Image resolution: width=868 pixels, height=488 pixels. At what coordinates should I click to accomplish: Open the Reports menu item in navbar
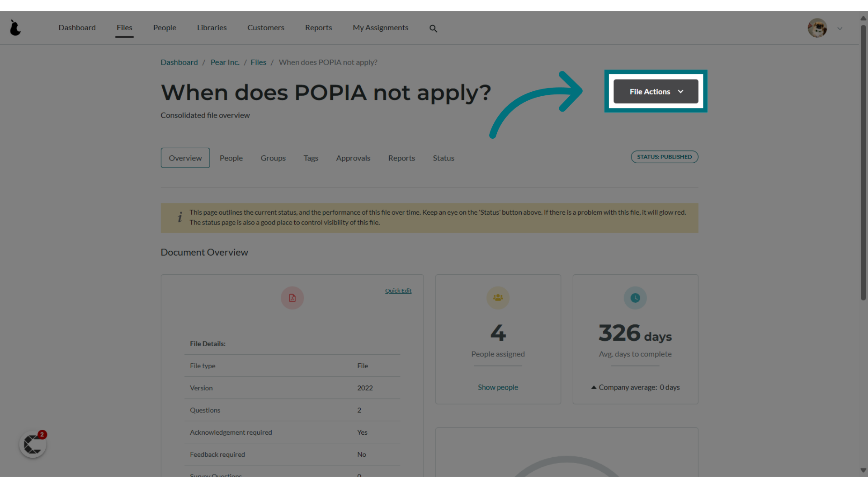coord(318,28)
